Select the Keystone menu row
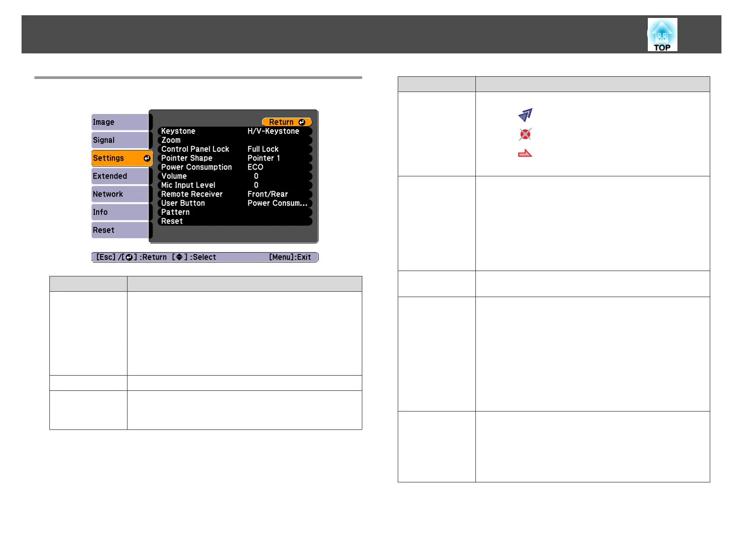The image size is (756, 534). click(235, 131)
